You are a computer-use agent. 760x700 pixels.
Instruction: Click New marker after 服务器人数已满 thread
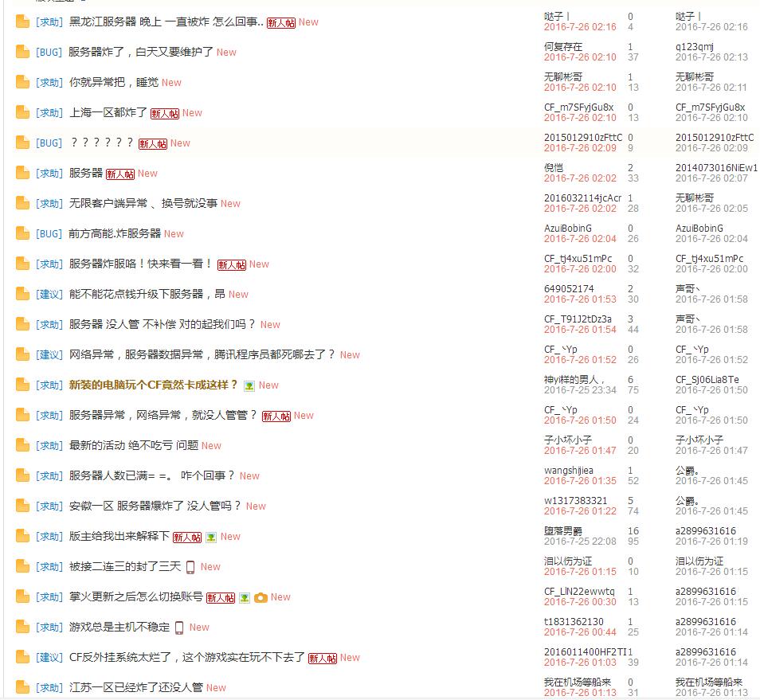(x=249, y=476)
